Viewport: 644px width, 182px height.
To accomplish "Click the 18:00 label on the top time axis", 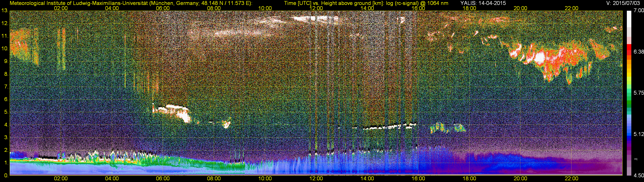I will (469, 8).
